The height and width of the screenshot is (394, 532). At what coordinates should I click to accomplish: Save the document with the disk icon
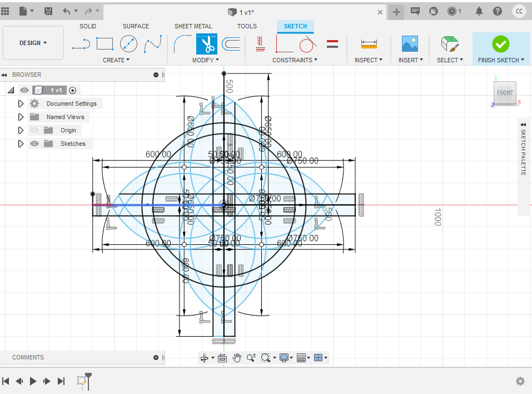click(x=48, y=11)
